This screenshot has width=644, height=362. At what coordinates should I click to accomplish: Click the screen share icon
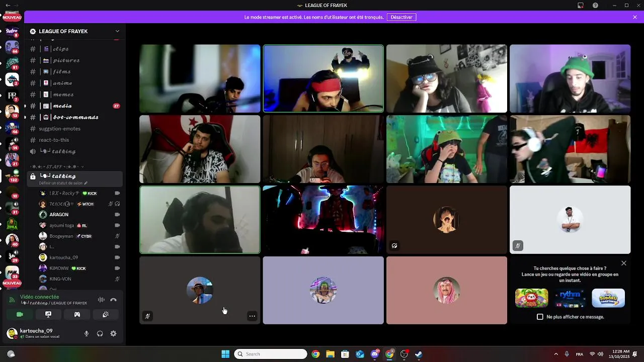pos(48,314)
